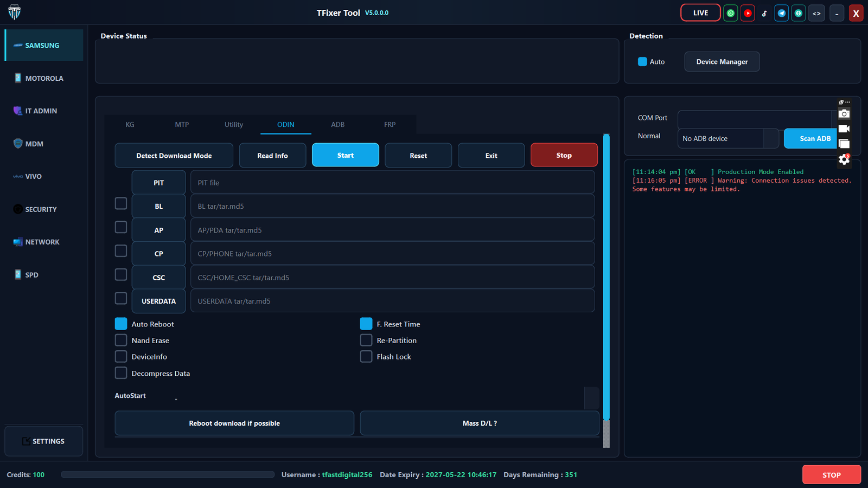Image resolution: width=868 pixels, height=488 pixels.
Task: Open the VIVO sidebar section
Action: click(44, 176)
